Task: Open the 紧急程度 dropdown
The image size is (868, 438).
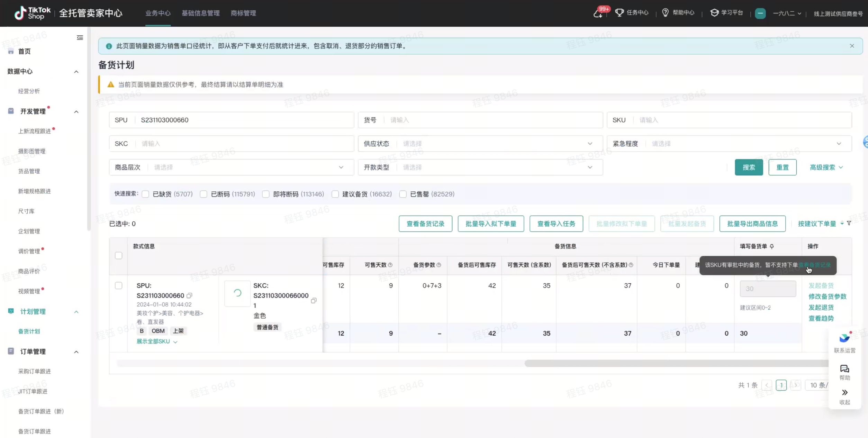Action: (729, 144)
